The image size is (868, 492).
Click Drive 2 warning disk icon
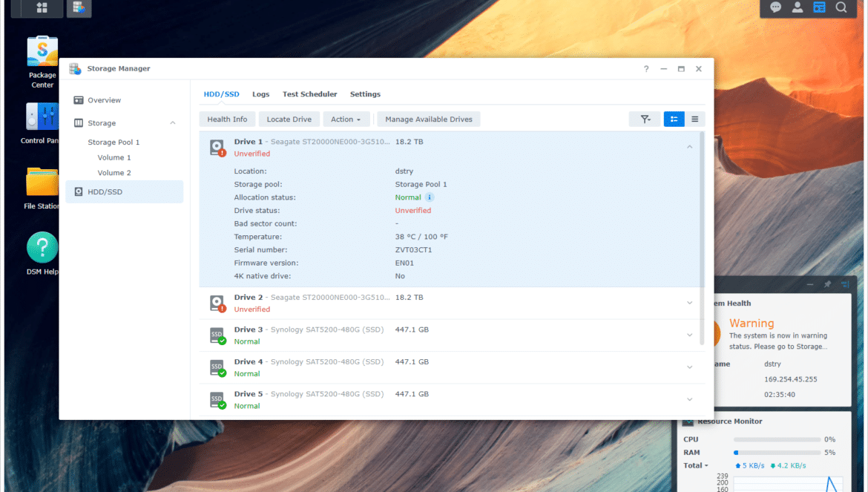217,304
